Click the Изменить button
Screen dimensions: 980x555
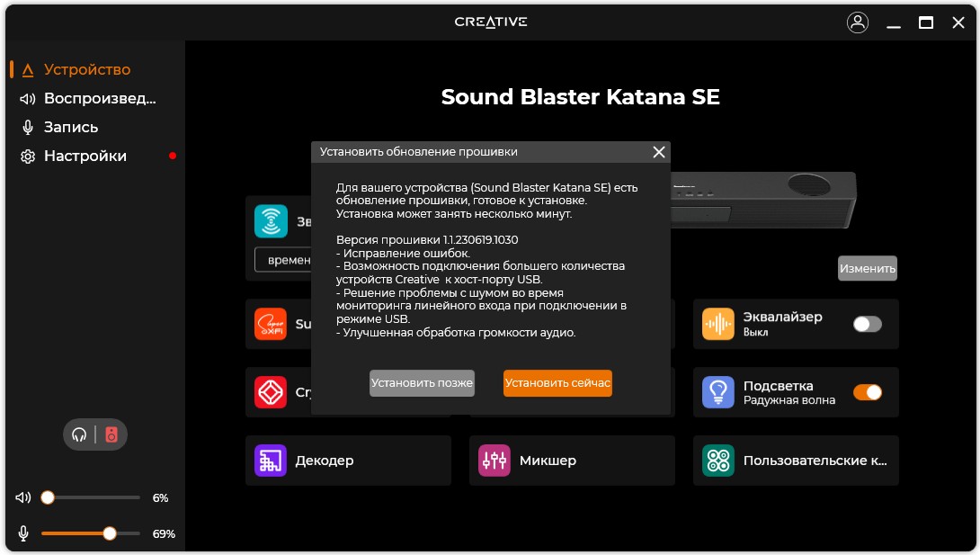pos(868,268)
